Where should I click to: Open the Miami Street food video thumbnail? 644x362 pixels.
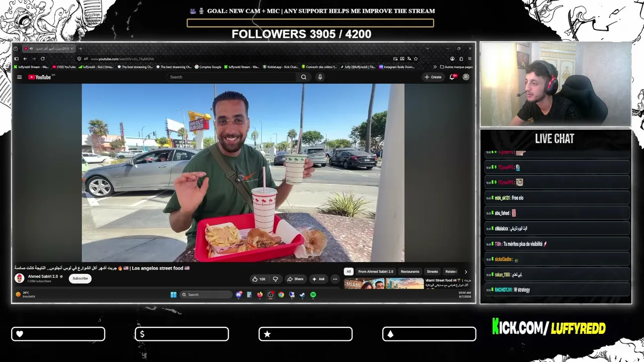click(384, 284)
